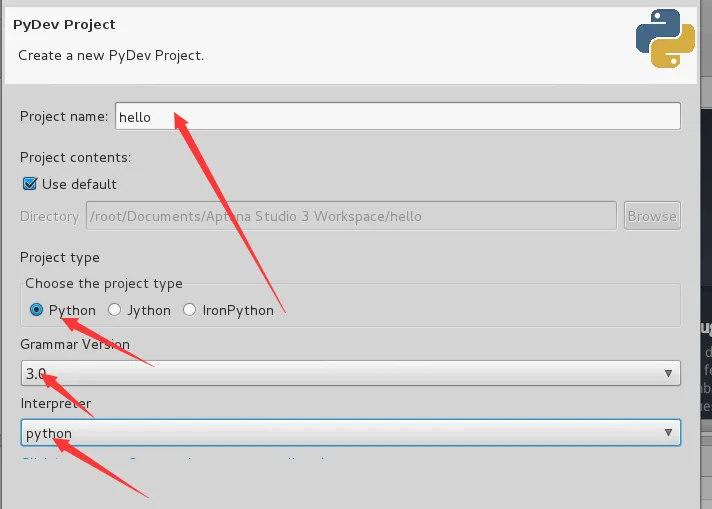Image resolution: width=712 pixels, height=509 pixels.
Task: Toggle the Use default checkbox
Action: 29,184
